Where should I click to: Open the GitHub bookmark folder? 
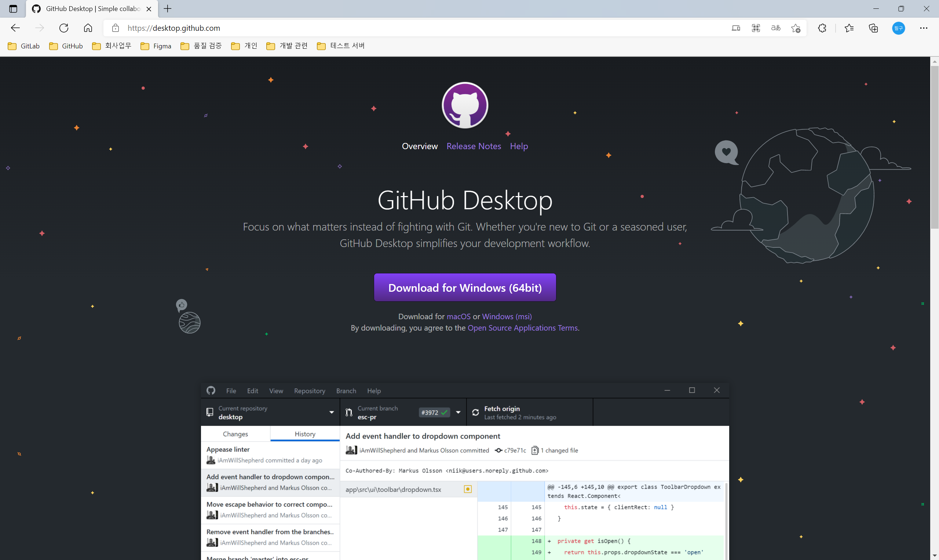66,46
